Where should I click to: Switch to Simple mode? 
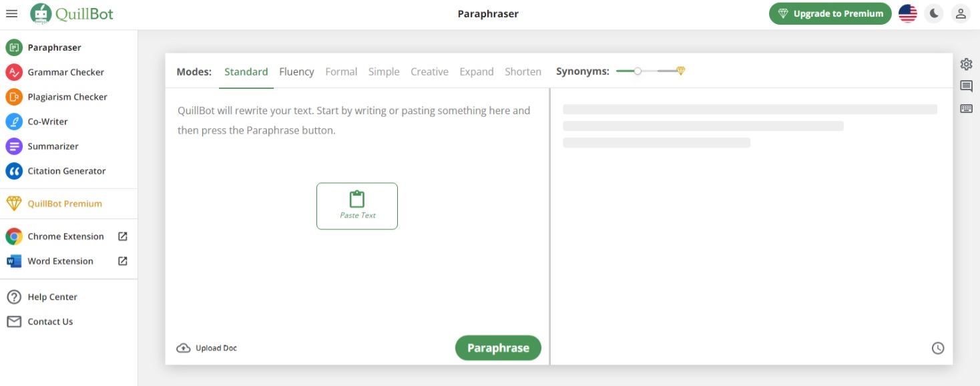point(384,71)
